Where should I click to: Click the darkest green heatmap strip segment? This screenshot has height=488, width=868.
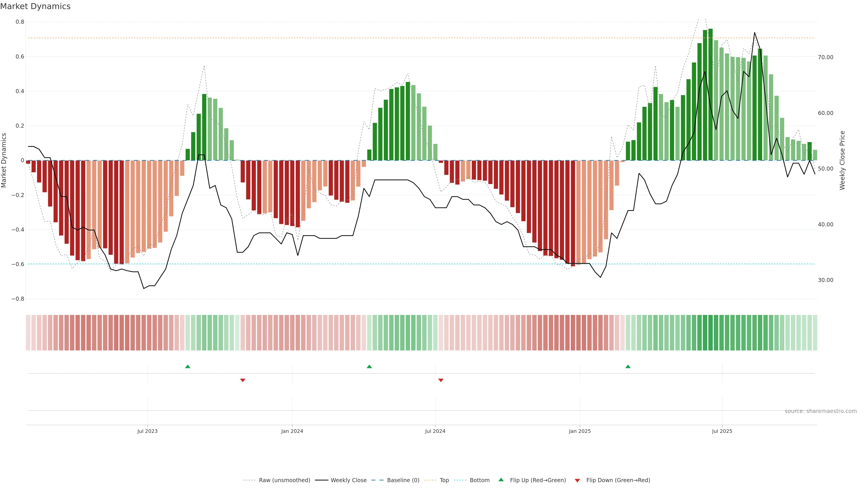click(710, 333)
